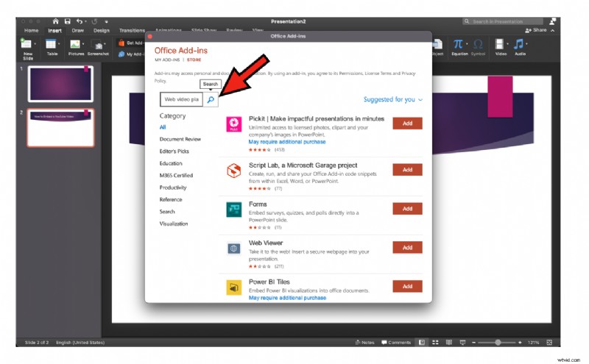This screenshot has height=364, width=589.
Task: Select the Education category
Action: point(171,163)
